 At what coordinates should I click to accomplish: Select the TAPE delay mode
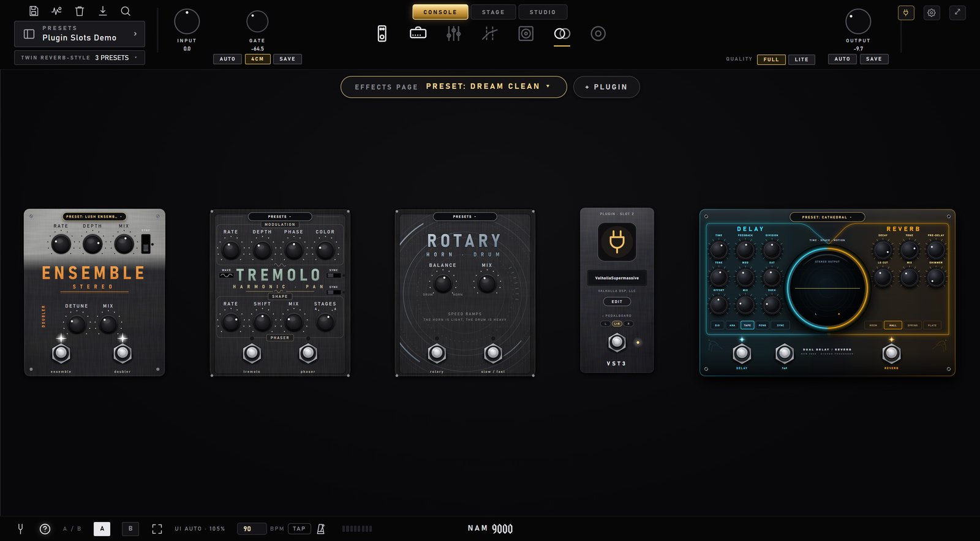click(x=747, y=325)
